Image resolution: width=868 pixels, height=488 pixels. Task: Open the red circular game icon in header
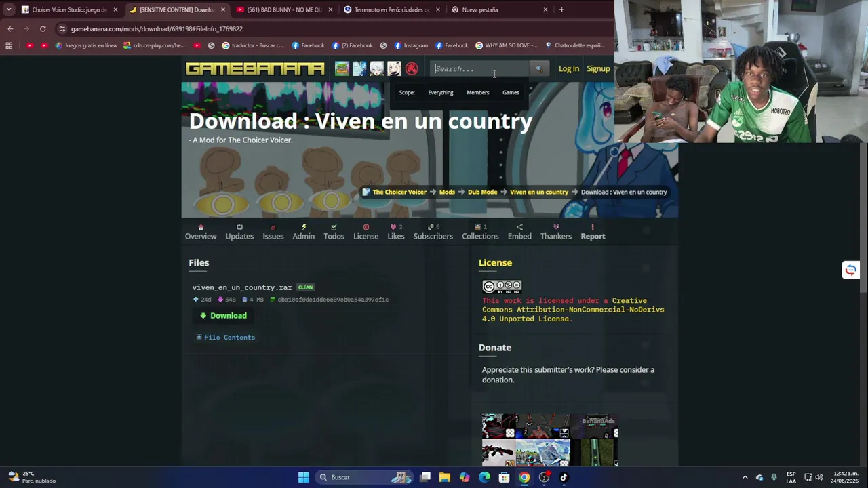tap(412, 68)
